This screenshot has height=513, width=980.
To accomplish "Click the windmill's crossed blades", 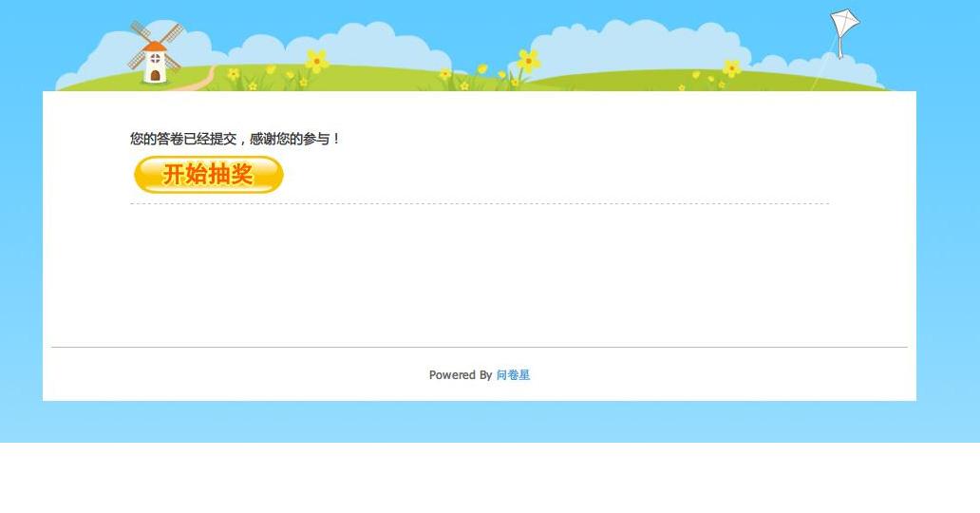I will [x=155, y=45].
